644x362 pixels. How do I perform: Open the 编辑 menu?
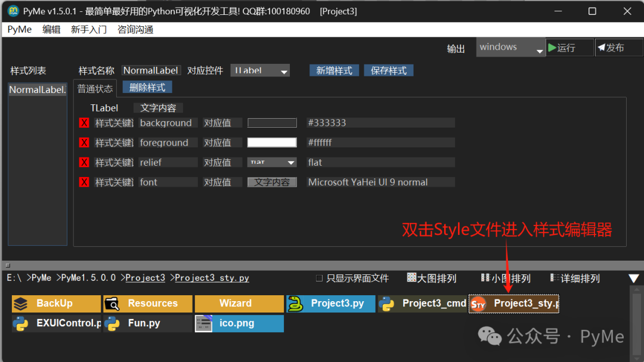tap(51, 30)
